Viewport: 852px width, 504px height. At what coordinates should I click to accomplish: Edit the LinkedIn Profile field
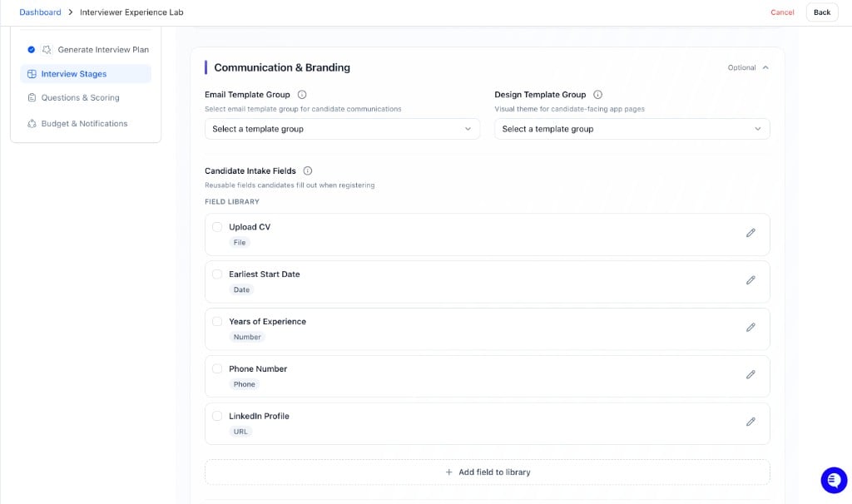pyautogui.click(x=750, y=422)
